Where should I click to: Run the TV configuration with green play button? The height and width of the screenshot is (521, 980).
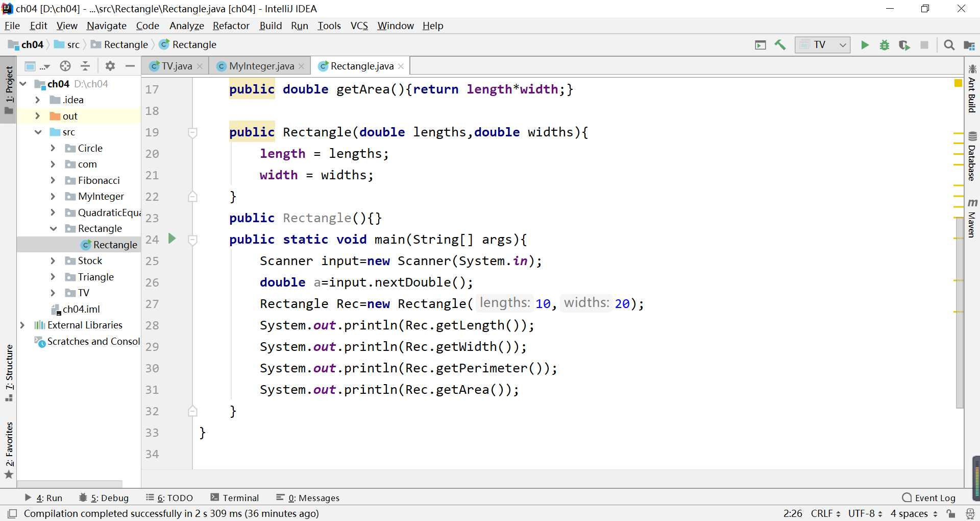[x=865, y=45]
